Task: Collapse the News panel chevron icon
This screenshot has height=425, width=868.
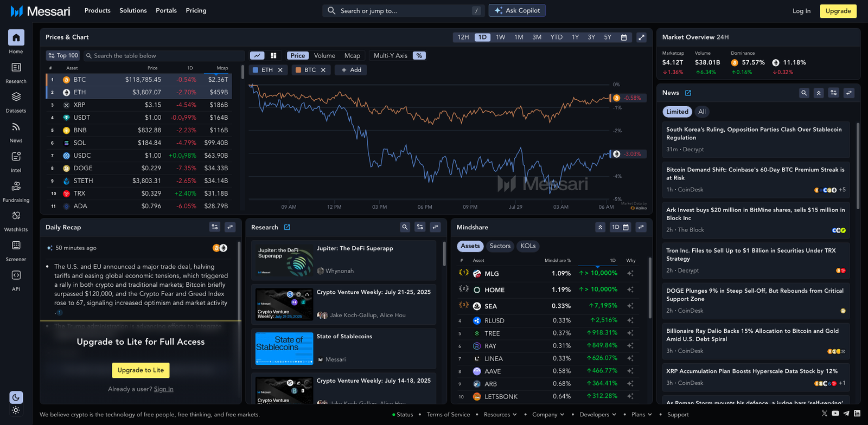Action: [819, 93]
